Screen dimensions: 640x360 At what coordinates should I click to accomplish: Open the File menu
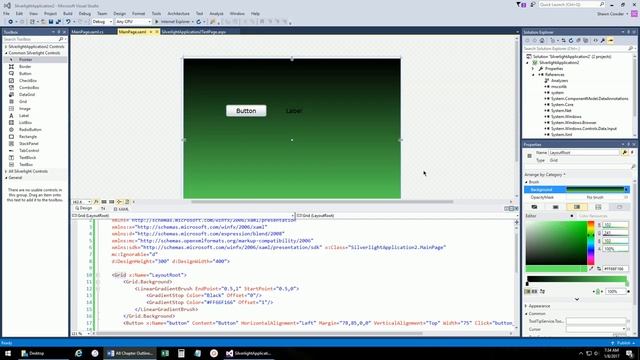pyautogui.click(x=7, y=13)
